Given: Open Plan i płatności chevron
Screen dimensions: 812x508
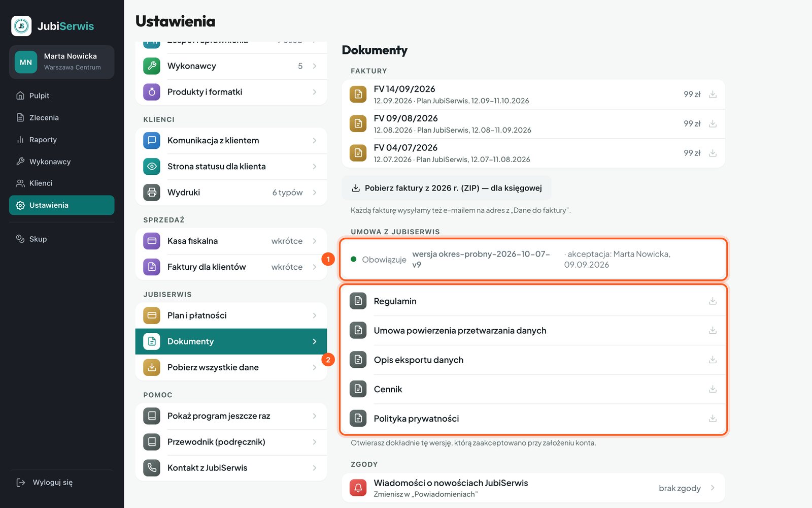Looking at the screenshot, I should [x=315, y=315].
